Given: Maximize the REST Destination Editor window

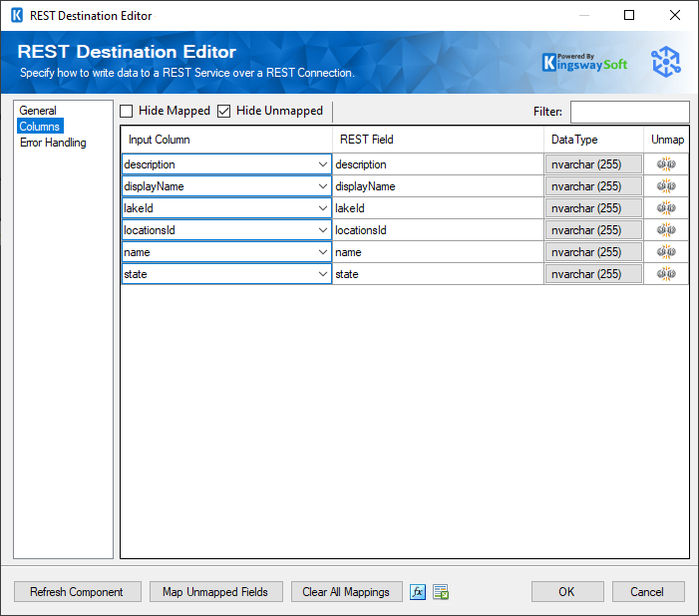Looking at the screenshot, I should [x=629, y=15].
